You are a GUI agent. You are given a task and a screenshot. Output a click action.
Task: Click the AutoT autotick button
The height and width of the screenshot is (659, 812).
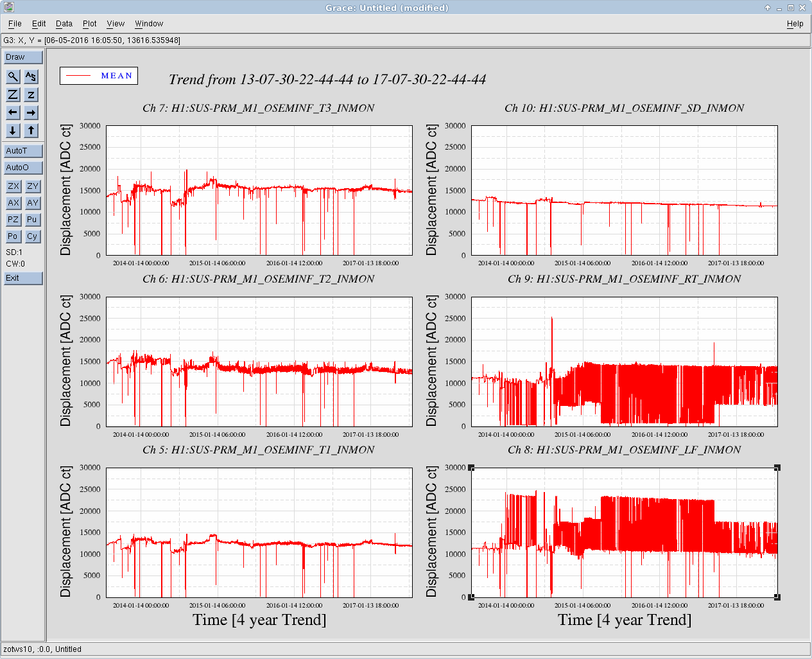point(23,151)
